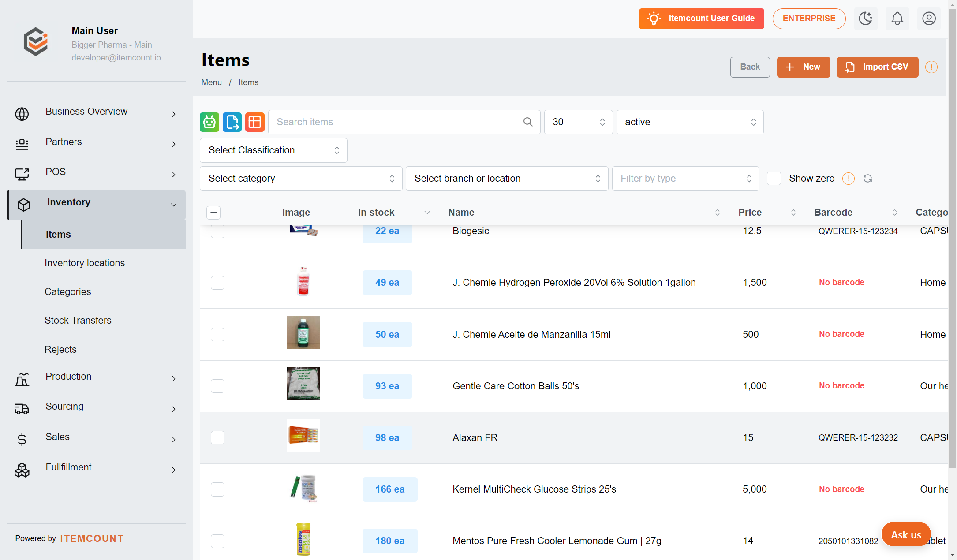
Task: Click the blue export file icon
Action: coord(232,122)
